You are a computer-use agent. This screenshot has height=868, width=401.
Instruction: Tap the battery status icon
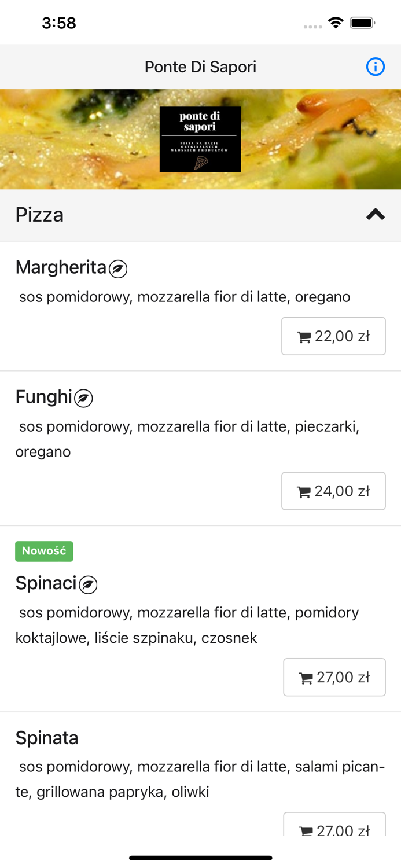[x=362, y=23]
